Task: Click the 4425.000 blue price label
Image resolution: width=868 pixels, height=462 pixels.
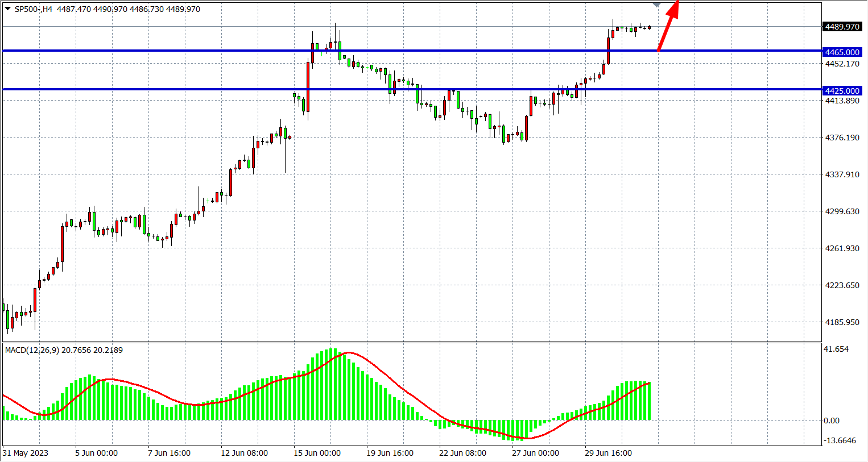Action: [x=842, y=91]
